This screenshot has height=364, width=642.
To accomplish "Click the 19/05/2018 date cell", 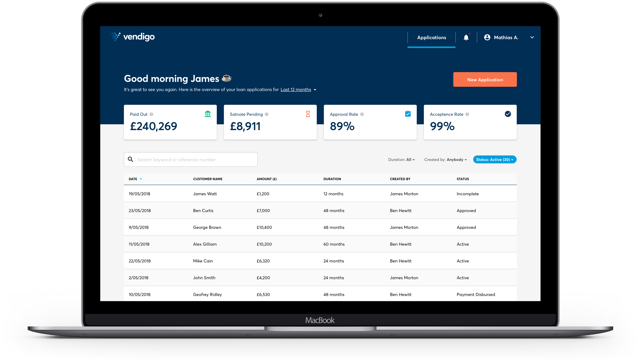I will [139, 194].
